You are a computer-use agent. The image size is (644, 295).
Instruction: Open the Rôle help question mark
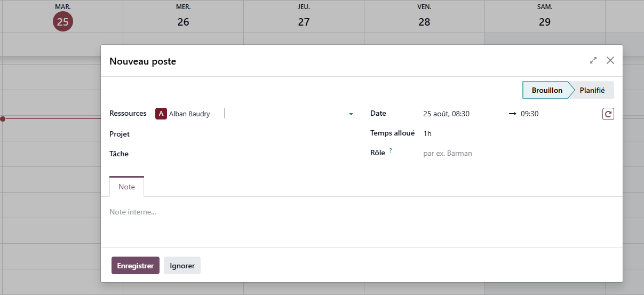(x=391, y=151)
